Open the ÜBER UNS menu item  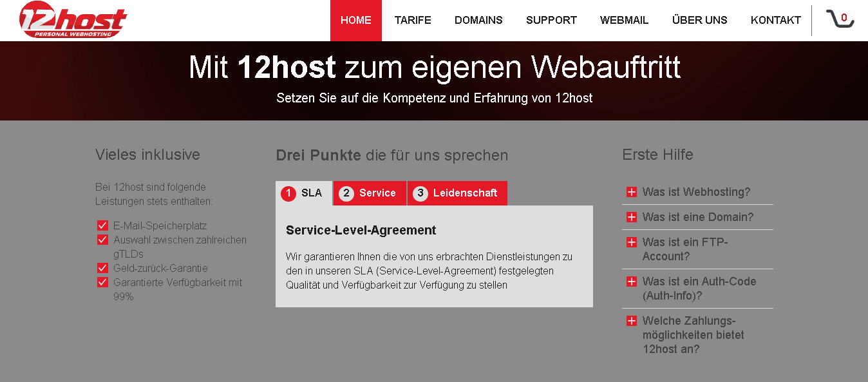point(700,21)
